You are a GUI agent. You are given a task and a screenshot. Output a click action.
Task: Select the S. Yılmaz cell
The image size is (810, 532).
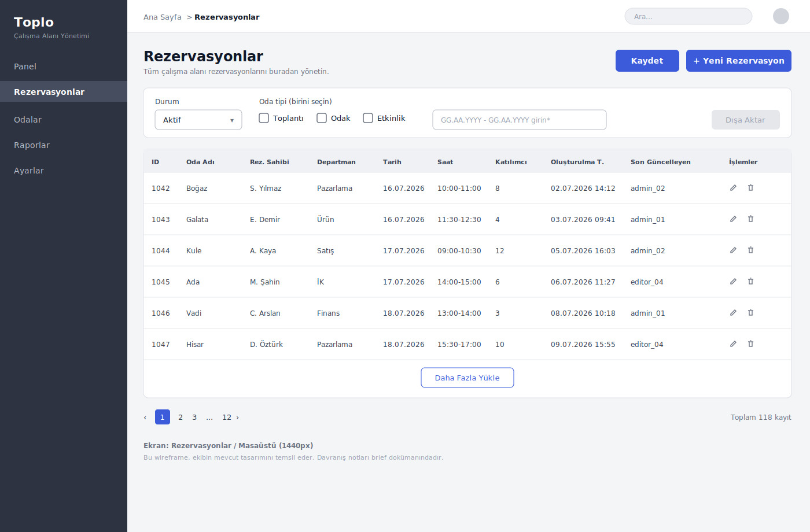tap(266, 189)
